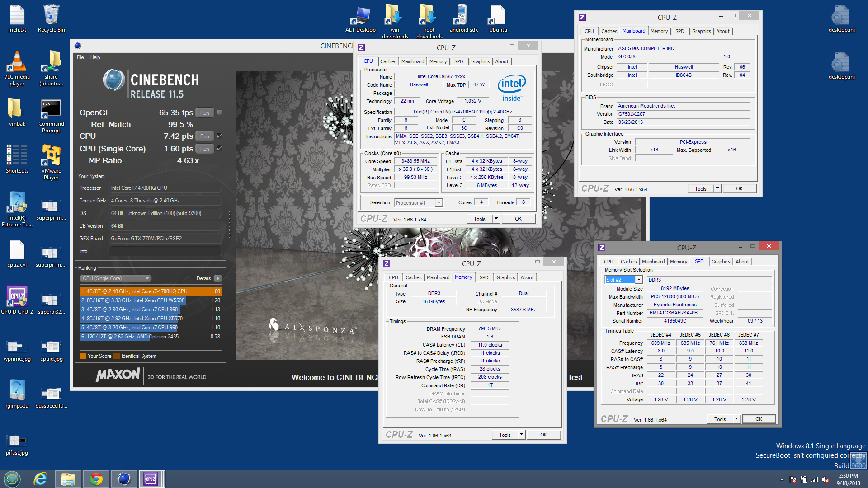Switch to Graphics tab in CPU-Z Mainboard window
Viewport: 868px width, 488px height.
(x=701, y=31)
